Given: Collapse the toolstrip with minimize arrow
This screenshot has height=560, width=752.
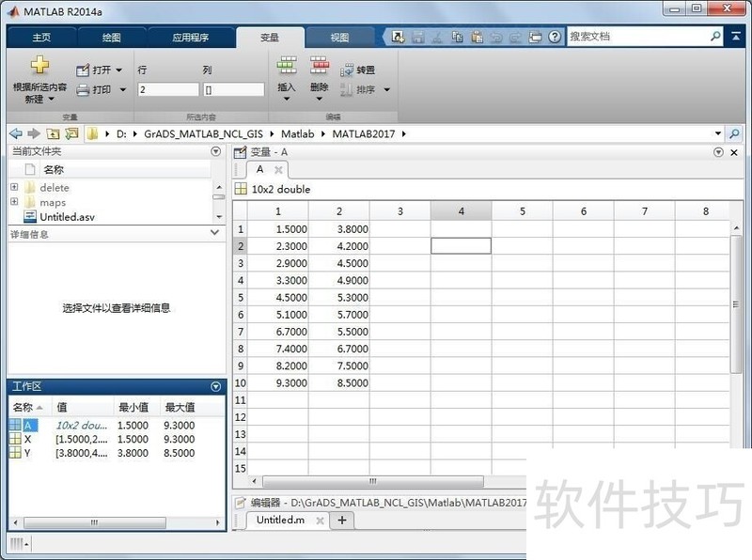Looking at the screenshot, I should (x=736, y=37).
